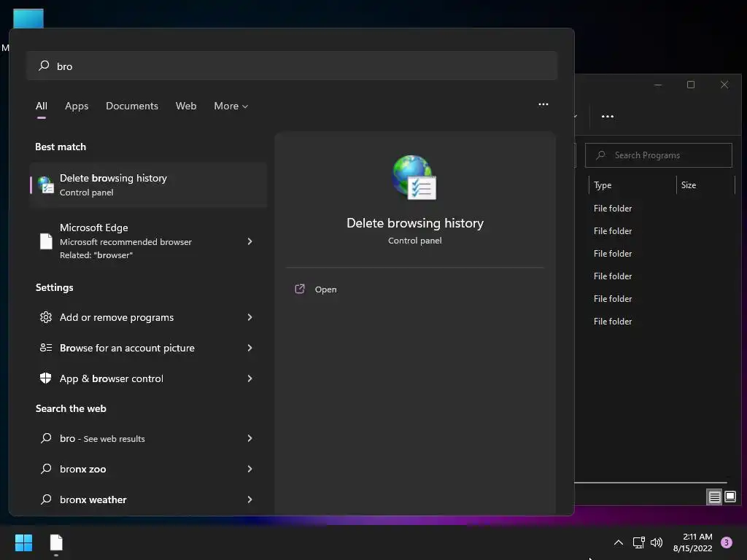
Task: Select Delete browsing history best match
Action: point(148,184)
